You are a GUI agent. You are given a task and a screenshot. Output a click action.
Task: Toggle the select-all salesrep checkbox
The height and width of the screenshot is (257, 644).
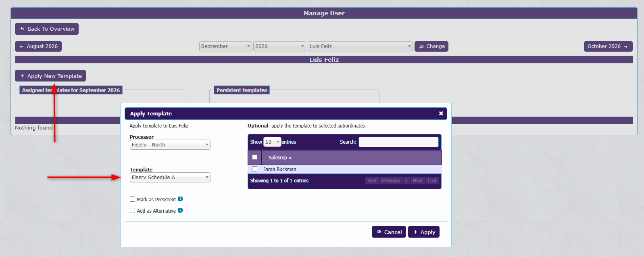point(254,157)
